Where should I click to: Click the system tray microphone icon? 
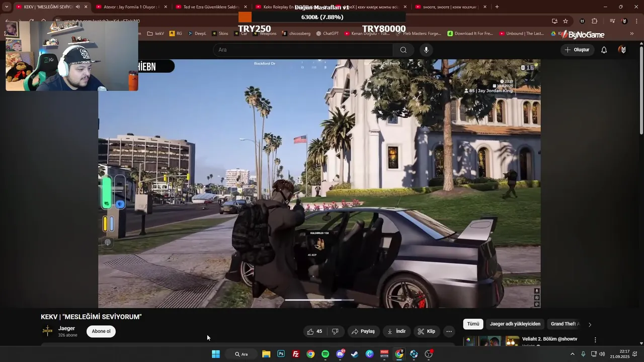pyautogui.click(x=583, y=354)
